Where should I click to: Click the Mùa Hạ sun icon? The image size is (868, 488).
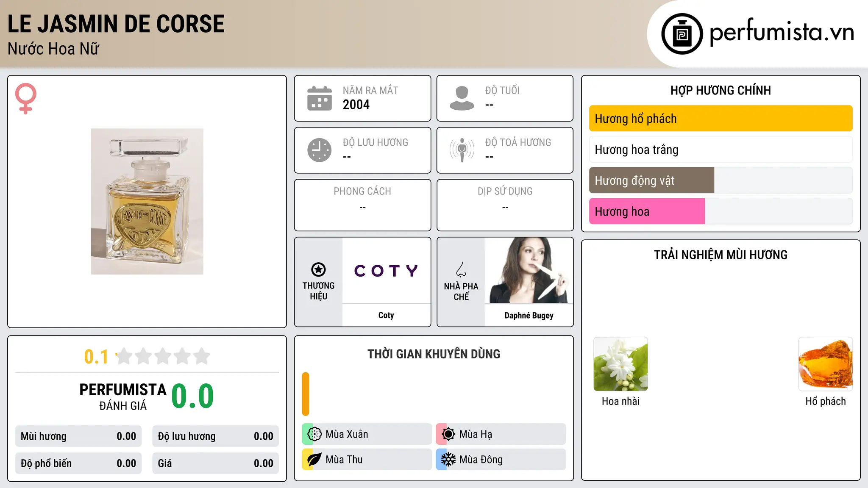(448, 434)
